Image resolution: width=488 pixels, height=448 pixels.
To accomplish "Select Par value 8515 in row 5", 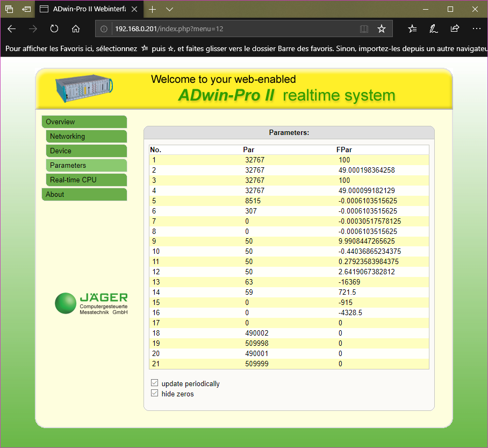I will [x=253, y=201].
